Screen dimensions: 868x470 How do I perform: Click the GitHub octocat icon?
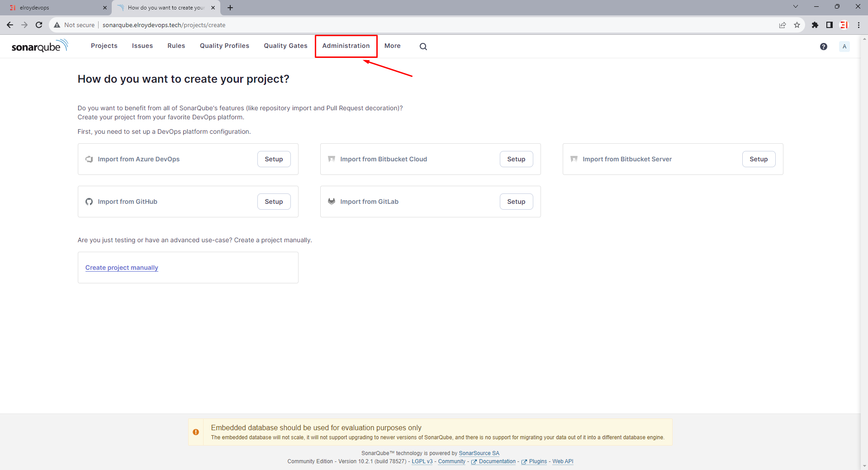coord(89,202)
